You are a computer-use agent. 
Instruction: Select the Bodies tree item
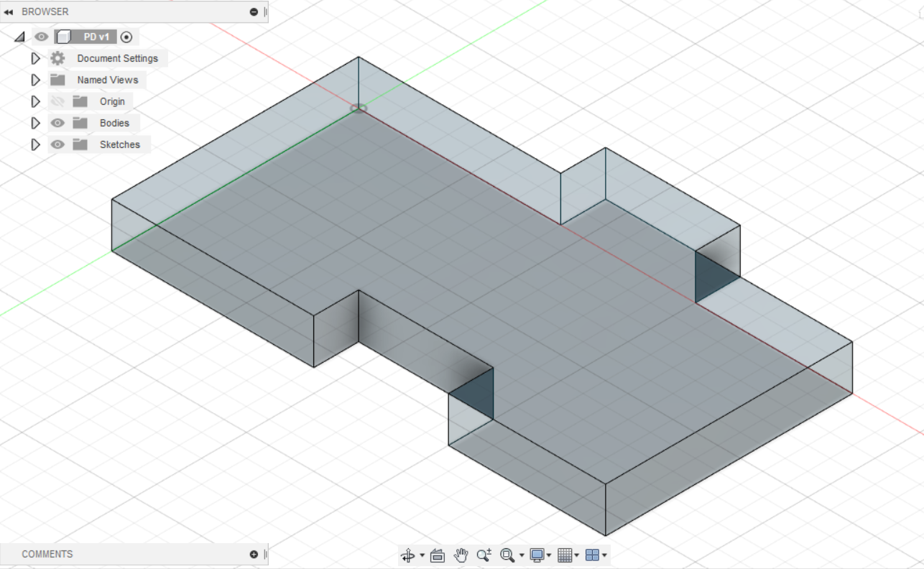point(114,123)
